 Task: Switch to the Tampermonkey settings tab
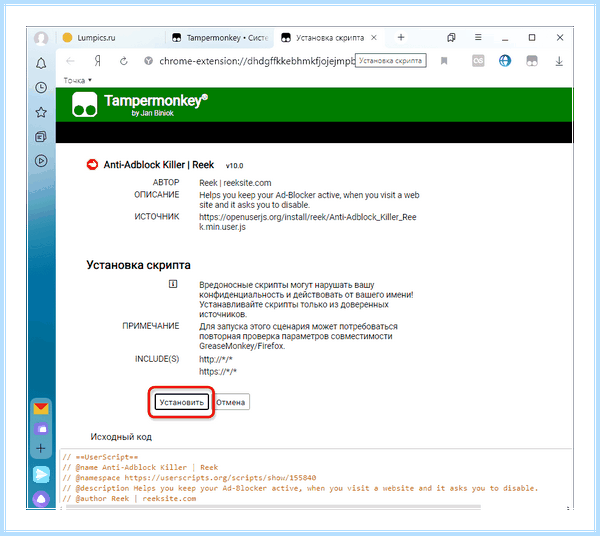220,37
